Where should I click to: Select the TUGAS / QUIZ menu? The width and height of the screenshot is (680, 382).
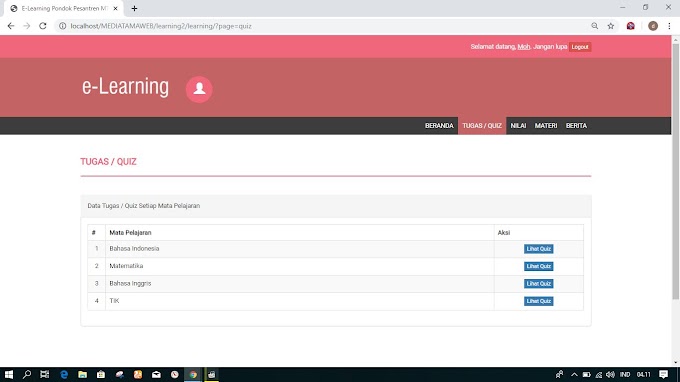click(x=482, y=126)
